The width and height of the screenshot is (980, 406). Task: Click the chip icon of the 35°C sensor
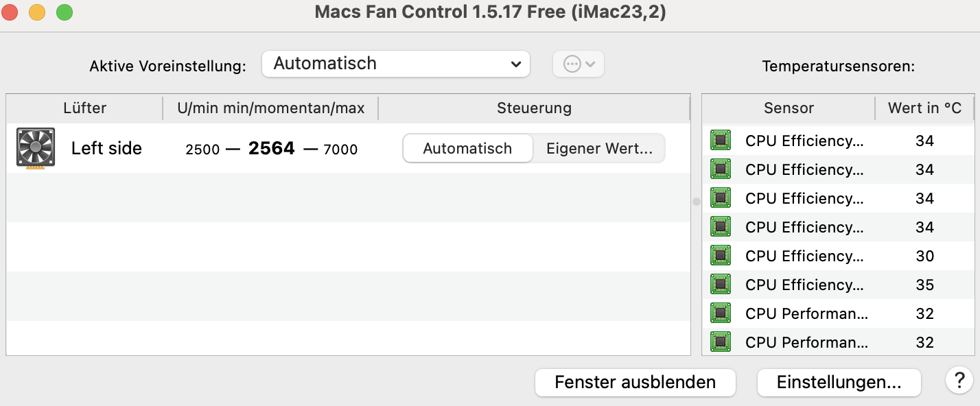coord(721,285)
